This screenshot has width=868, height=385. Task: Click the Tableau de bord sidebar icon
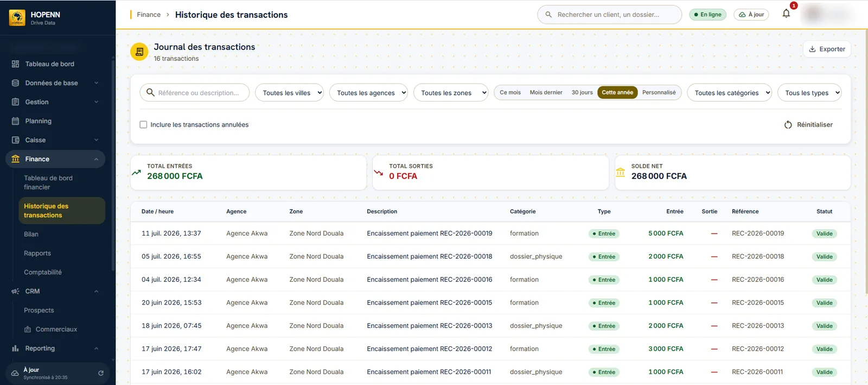coord(15,64)
